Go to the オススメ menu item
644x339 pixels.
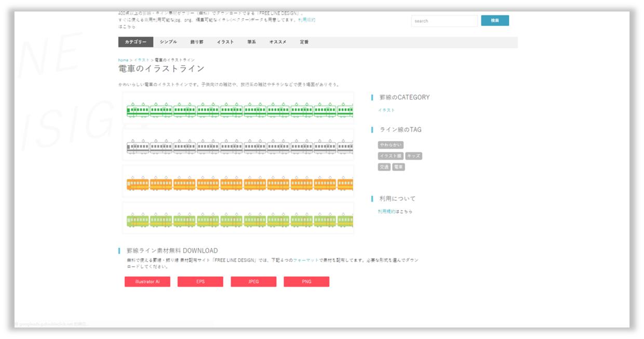pyautogui.click(x=278, y=42)
